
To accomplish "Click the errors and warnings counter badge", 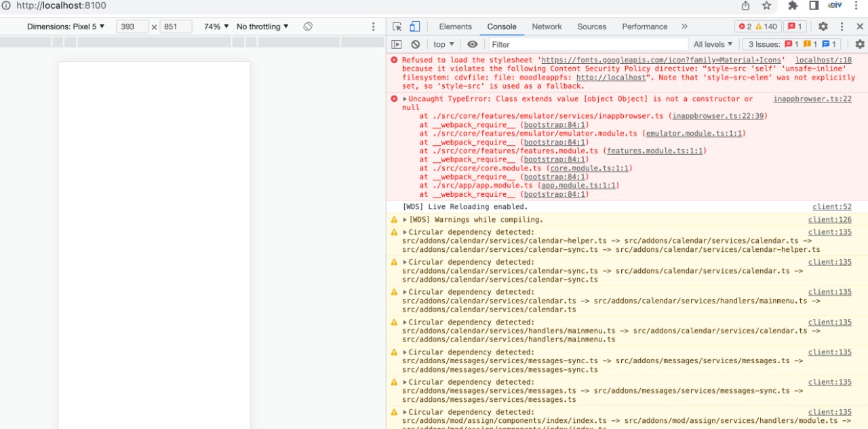I will tap(757, 26).
